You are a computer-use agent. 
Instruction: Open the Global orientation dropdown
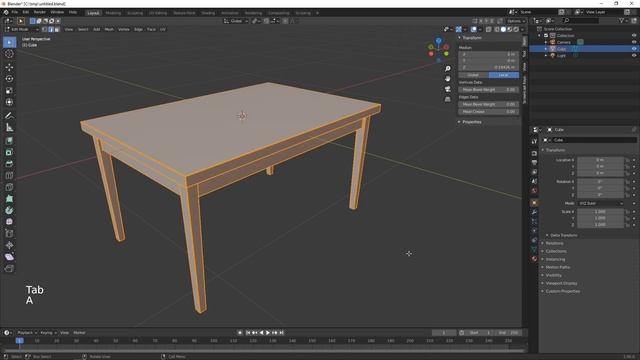point(236,21)
